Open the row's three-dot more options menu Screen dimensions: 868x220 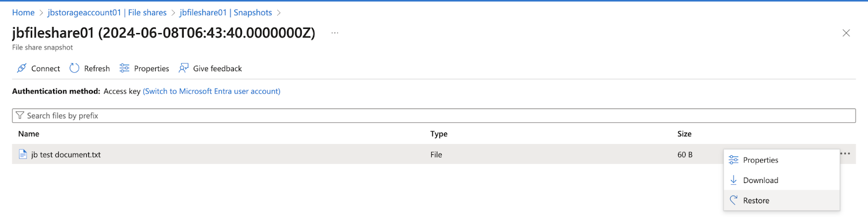845,154
